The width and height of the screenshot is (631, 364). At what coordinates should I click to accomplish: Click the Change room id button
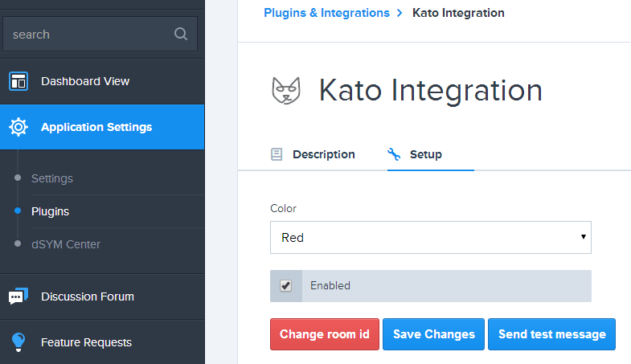325,334
